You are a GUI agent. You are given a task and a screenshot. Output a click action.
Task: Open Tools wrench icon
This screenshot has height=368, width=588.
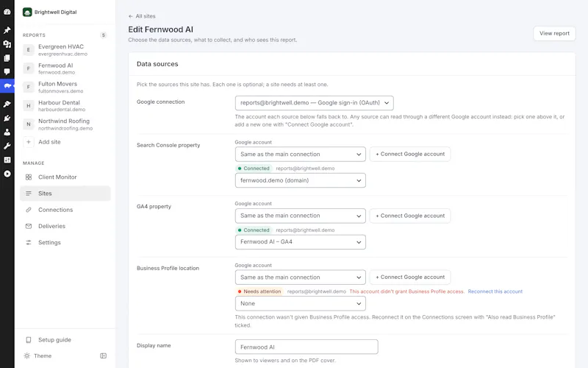(7, 146)
